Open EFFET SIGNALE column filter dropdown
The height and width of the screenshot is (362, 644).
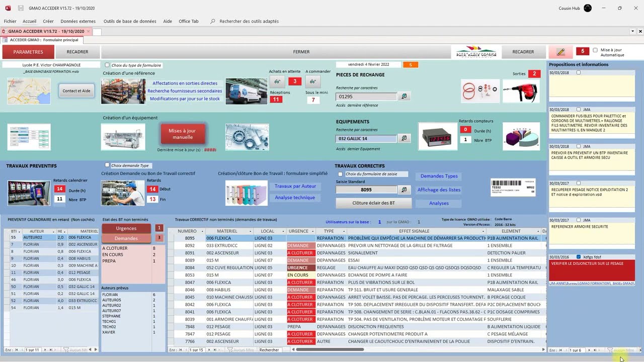[x=483, y=231]
